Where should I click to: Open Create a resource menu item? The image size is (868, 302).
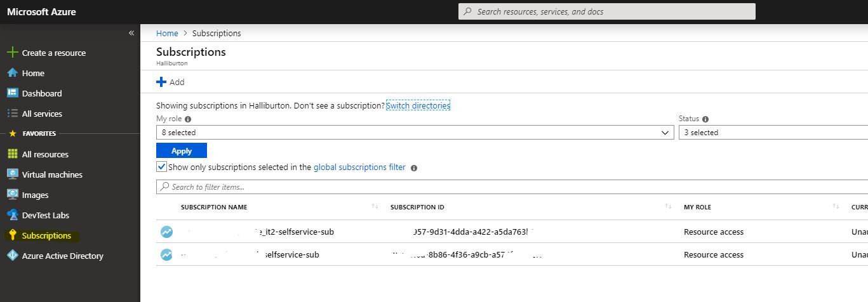pyautogui.click(x=54, y=53)
